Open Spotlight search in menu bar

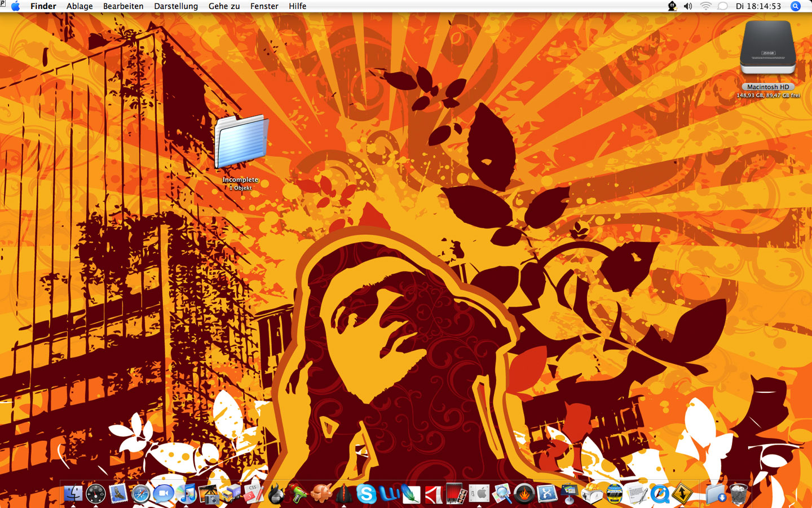coord(796,6)
